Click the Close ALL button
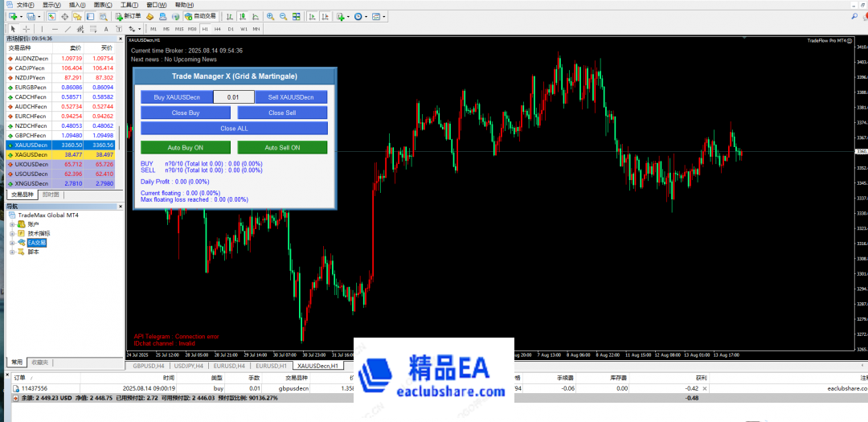This screenshot has width=868, height=422. (x=234, y=129)
